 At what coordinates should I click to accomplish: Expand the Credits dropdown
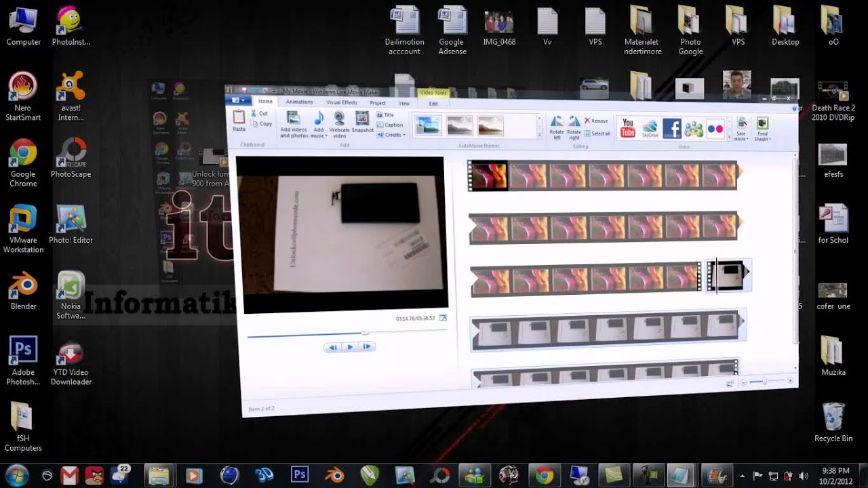(391, 135)
